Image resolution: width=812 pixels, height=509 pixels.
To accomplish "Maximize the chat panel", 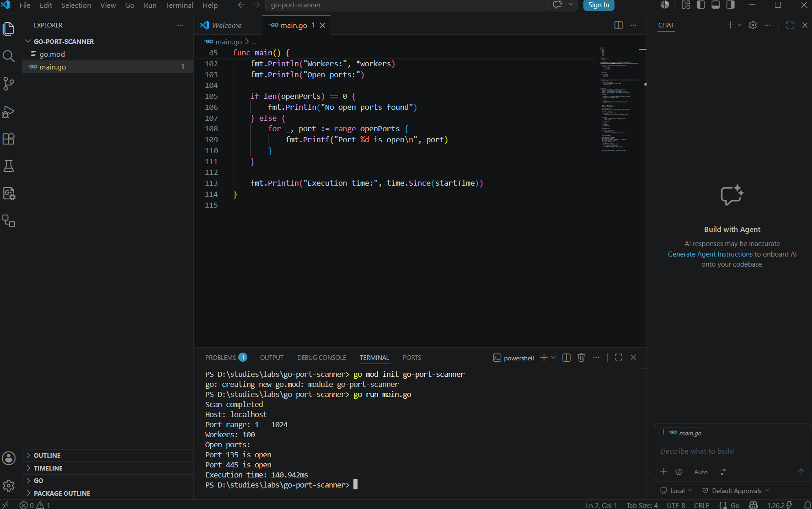I will tap(790, 25).
